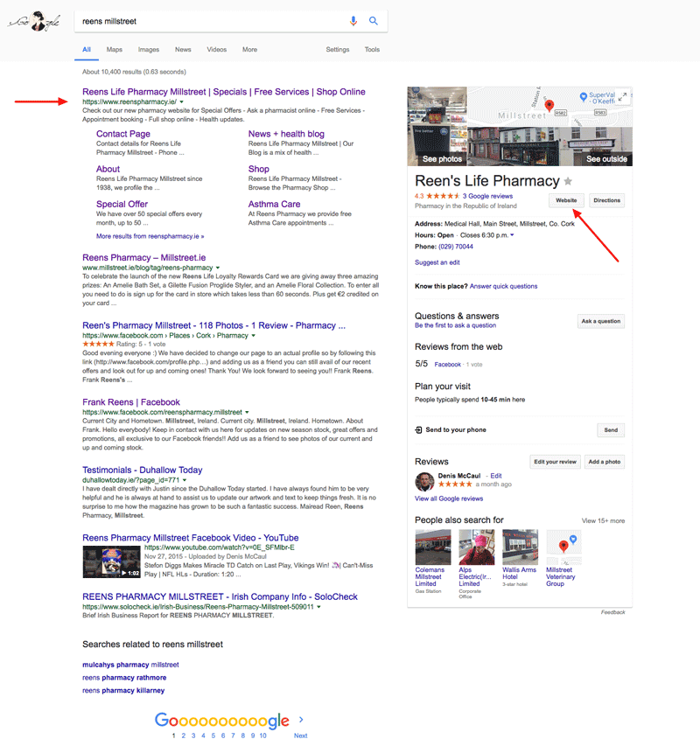Open the News tab
700x753 pixels.
pyautogui.click(x=183, y=50)
